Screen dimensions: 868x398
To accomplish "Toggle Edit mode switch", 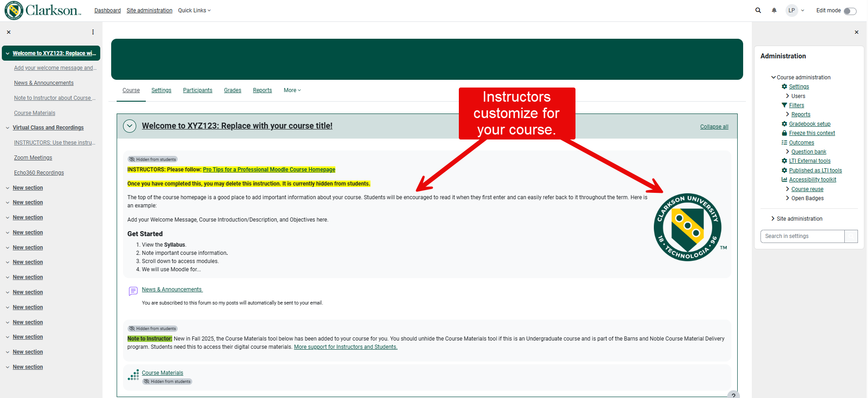I will [850, 11].
